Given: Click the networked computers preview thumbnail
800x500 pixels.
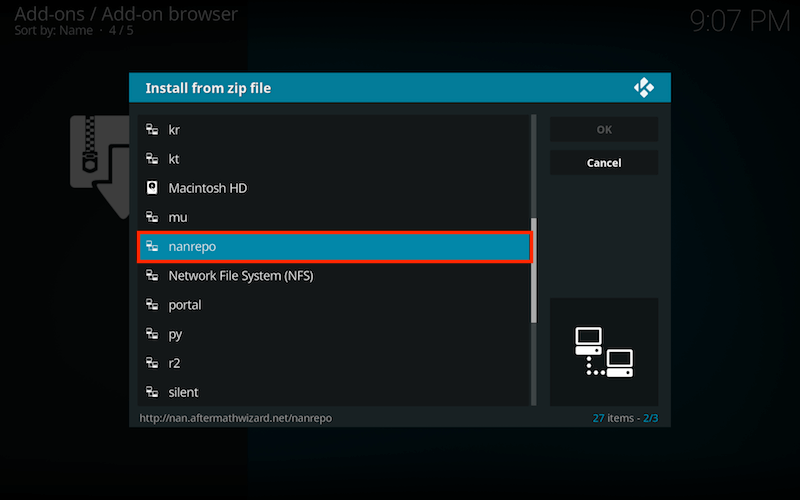Looking at the screenshot, I should pos(604,352).
